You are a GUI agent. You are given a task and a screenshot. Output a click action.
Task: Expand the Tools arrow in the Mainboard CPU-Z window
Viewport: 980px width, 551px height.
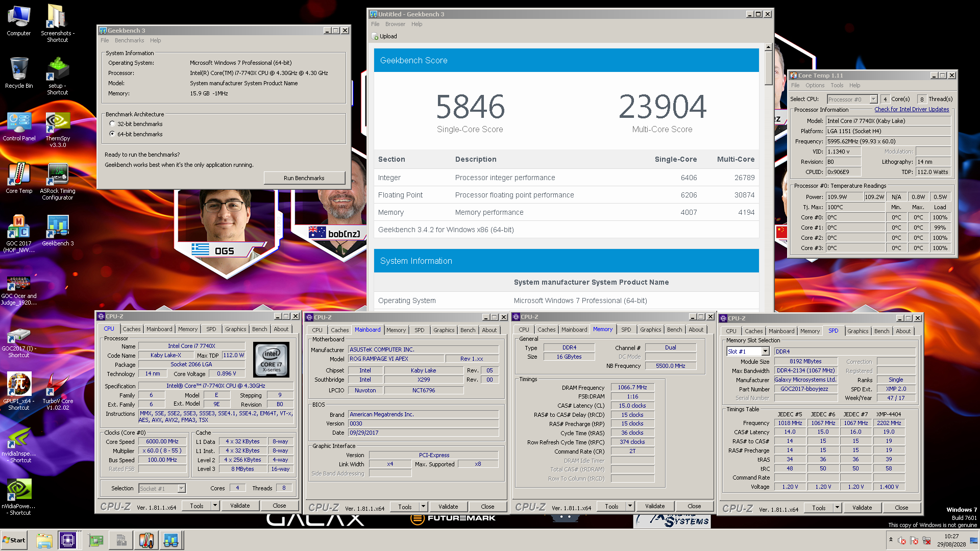[423, 507]
